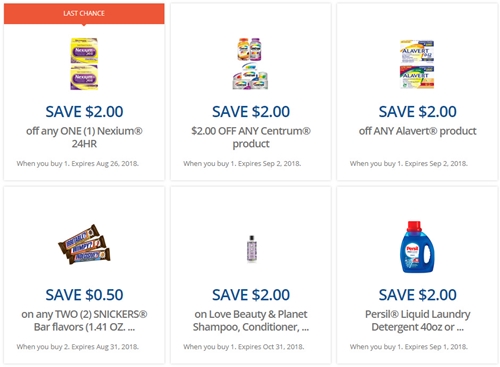
Task: Open the Alavert boxes product image
Action: click(417, 64)
